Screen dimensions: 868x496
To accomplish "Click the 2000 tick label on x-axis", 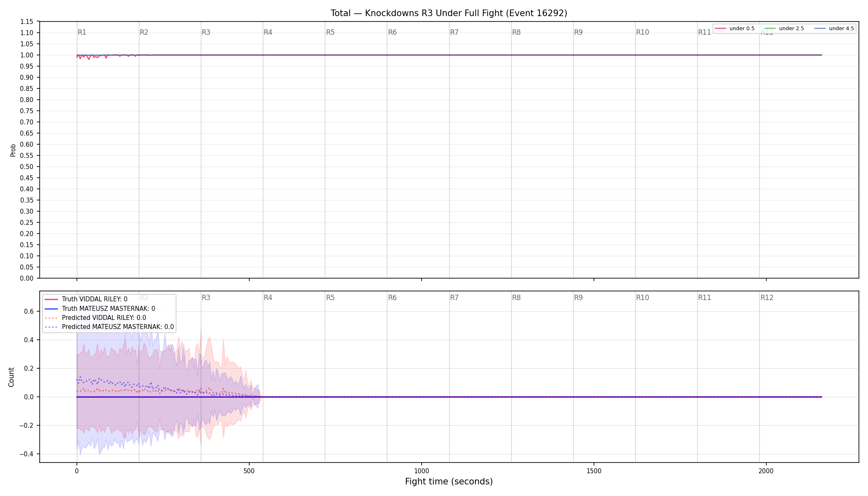I will 766,471.
